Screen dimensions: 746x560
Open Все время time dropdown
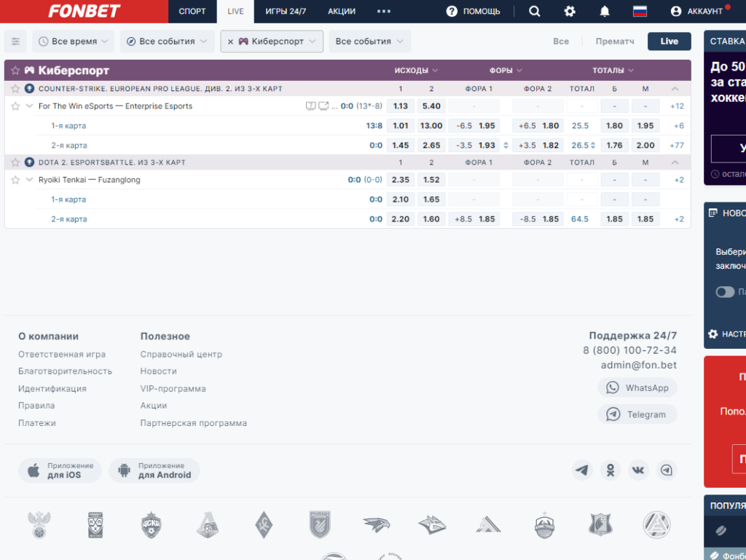click(x=74, y=42)
